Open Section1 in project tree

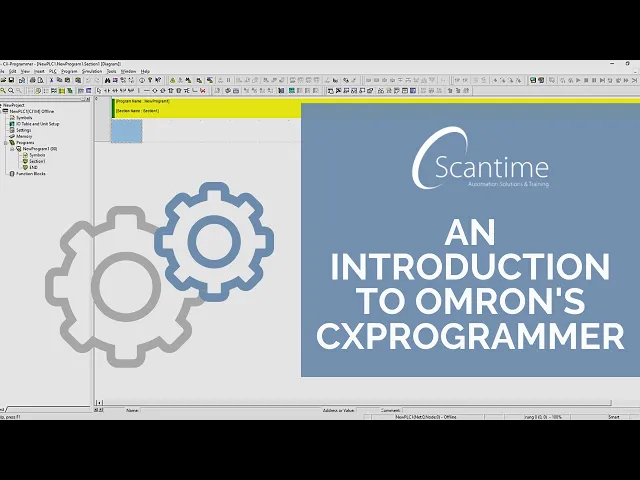(x=37, y=161)
